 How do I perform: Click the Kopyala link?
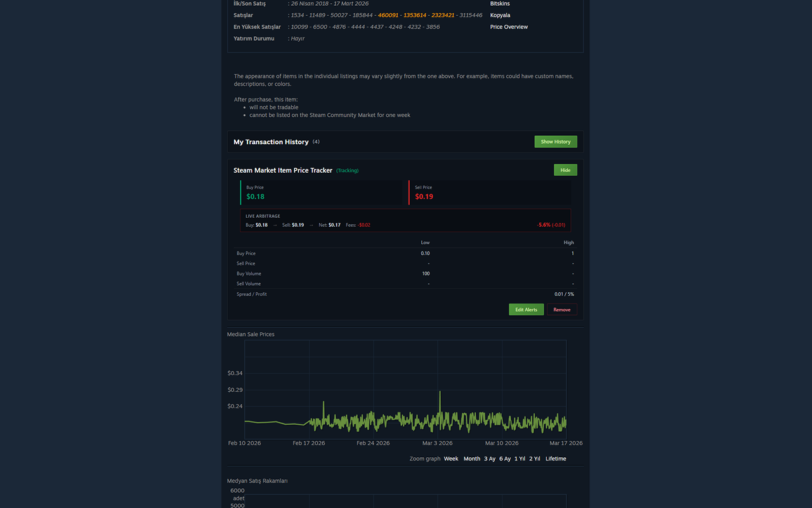click(500, 15)
